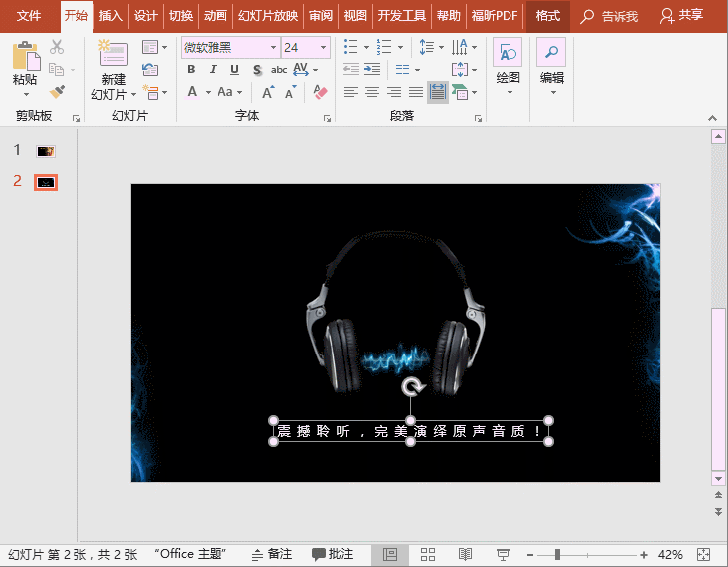Fit slide to current window icon

703,554
